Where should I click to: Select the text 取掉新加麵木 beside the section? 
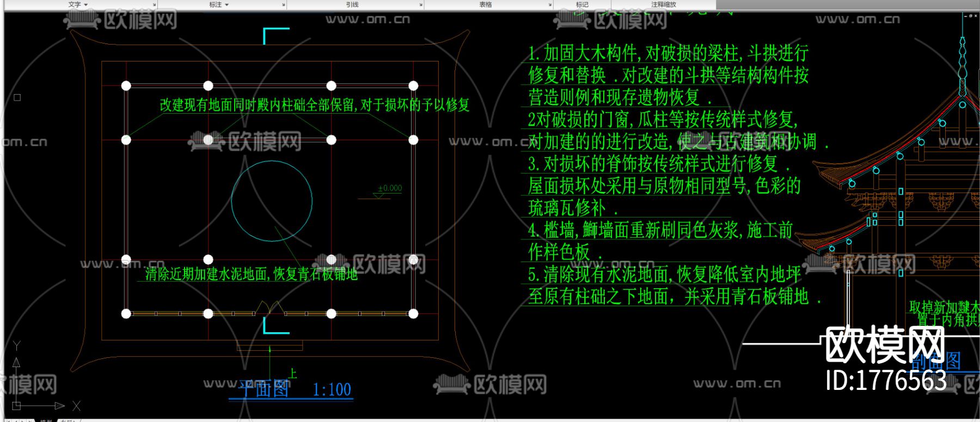pos(944,307)
